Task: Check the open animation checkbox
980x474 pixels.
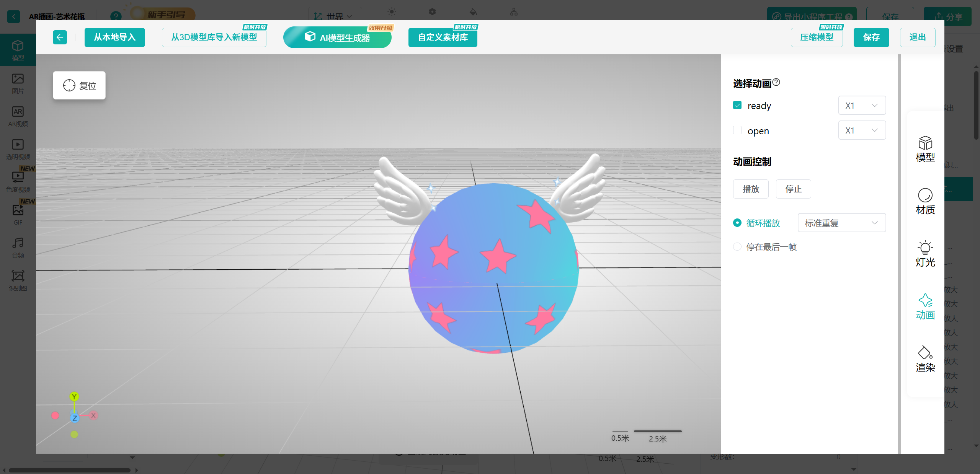Action: [737, 130]
